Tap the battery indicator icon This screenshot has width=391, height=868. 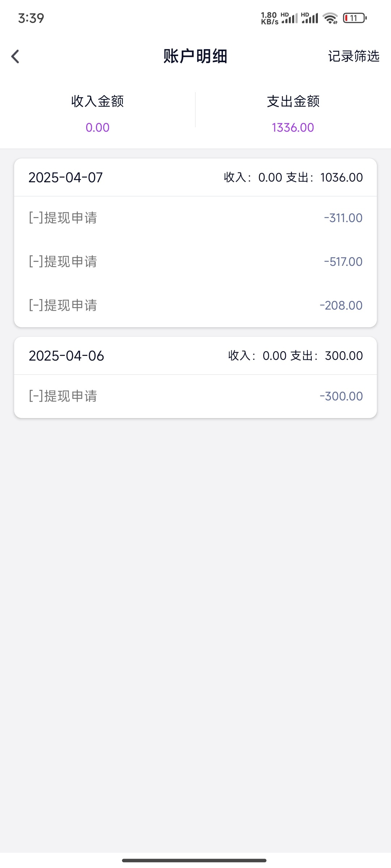tap(355, 18)
